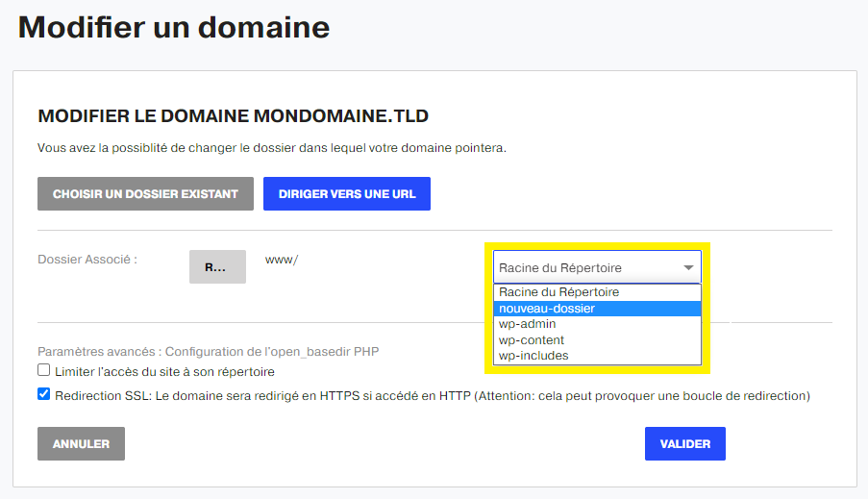The image size is (868, 499).
Task: Click the MODIFIER LE DOMAINE MONDOMAINE.TLD heading
Action: (x=233, y=116)
